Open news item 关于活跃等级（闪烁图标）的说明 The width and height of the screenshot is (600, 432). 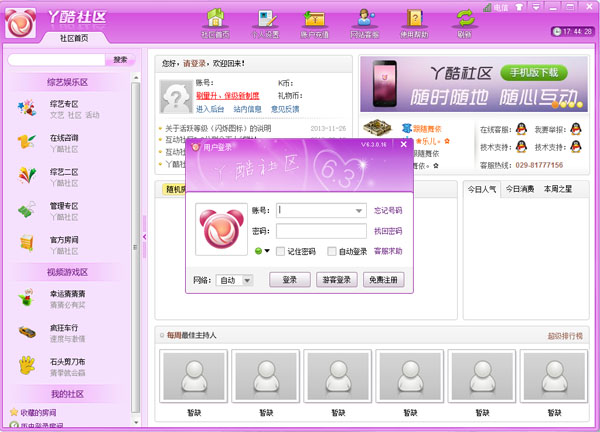(218, 128)
